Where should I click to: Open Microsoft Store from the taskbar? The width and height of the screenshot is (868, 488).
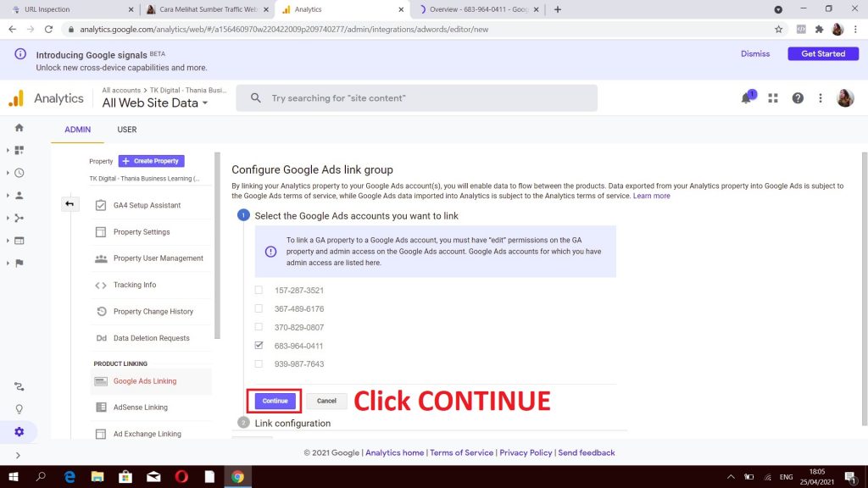(x=125, y=476)
